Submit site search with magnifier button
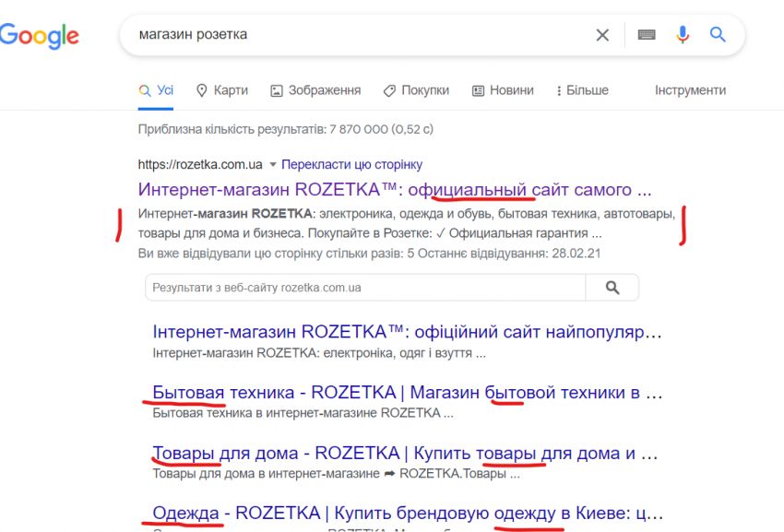 (612, 288)
